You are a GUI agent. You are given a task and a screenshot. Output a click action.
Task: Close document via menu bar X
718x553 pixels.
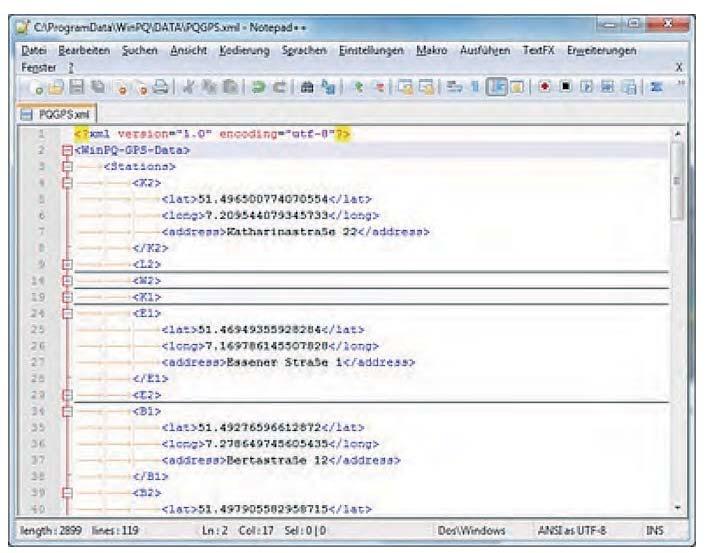pos(679,67)
